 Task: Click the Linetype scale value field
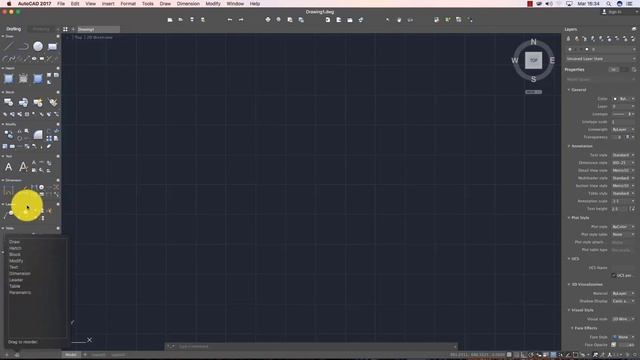pyautogui.click(x=623, y=122)
